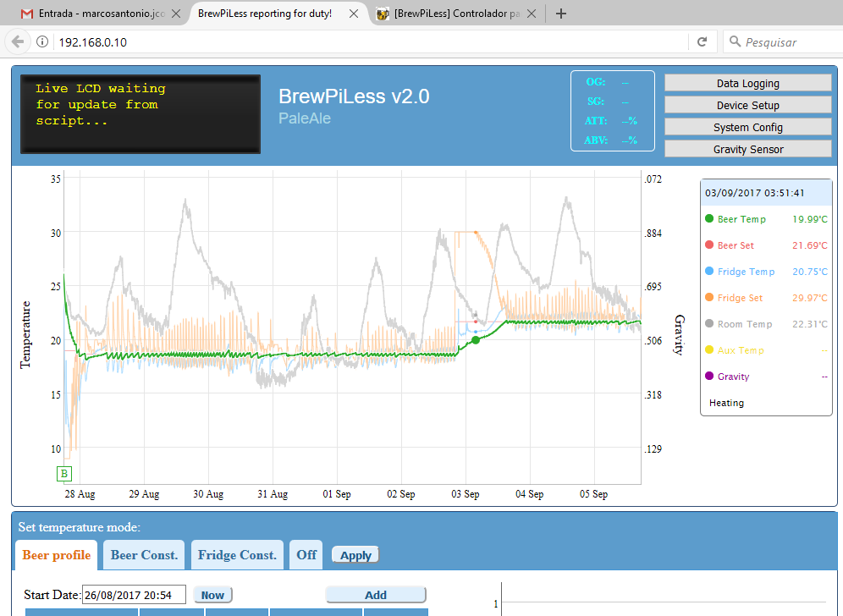Click the Heating status text
843x616 pixels.
click(x=726, y=403)
